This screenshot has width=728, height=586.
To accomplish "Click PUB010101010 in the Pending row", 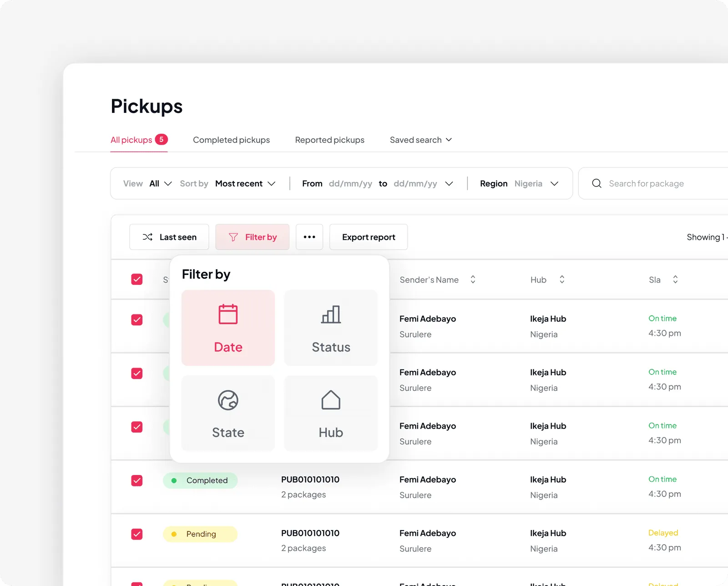I will [310, 533].
